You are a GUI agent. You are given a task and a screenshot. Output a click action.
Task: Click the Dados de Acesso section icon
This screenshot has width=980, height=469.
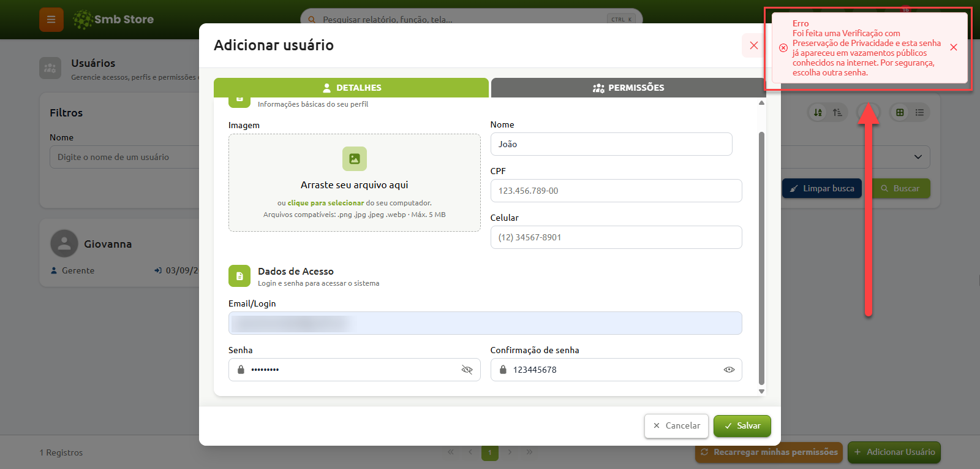click(239, 276)
